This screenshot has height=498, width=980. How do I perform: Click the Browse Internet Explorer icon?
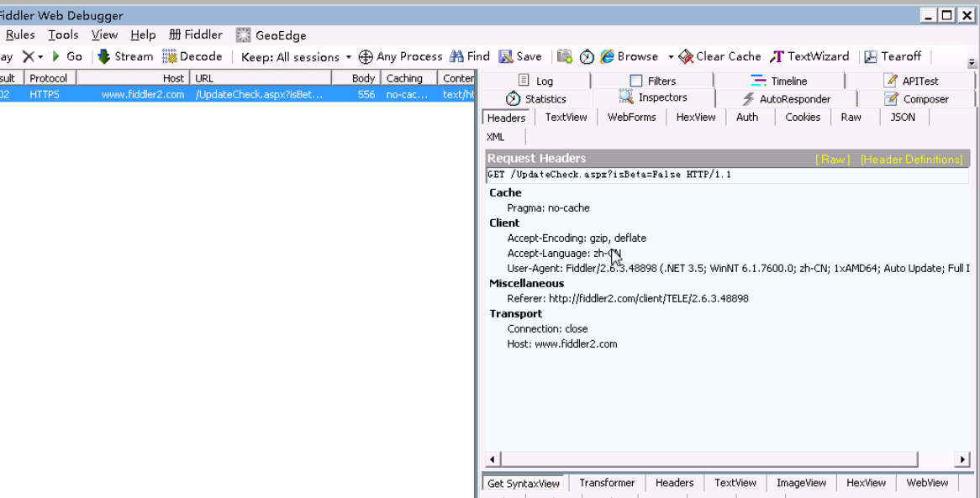pyautogui.click(x=608, y=56)
